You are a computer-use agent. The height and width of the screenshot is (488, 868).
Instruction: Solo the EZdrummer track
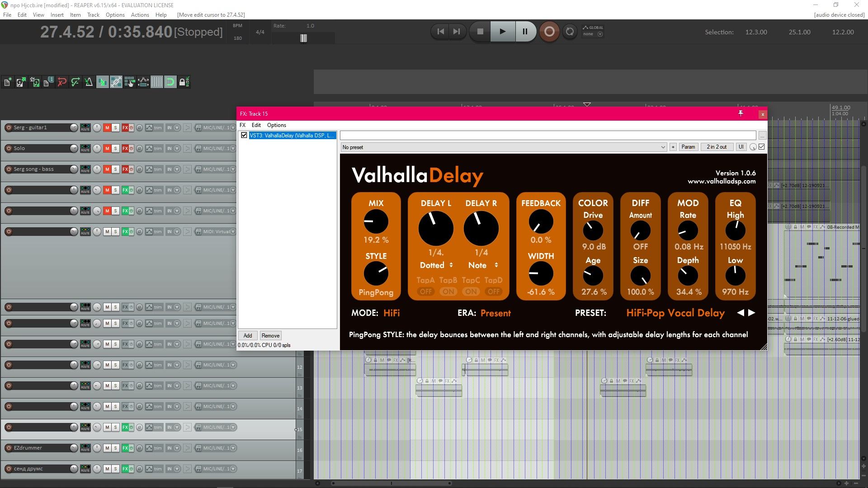(x=115, y=448)
